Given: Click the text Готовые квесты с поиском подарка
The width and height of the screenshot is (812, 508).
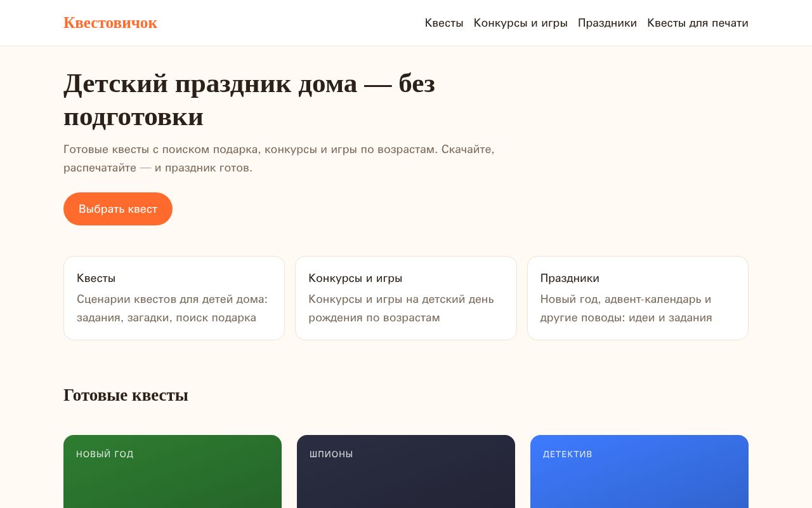Looking at the screenshot, I should [162, 150].
